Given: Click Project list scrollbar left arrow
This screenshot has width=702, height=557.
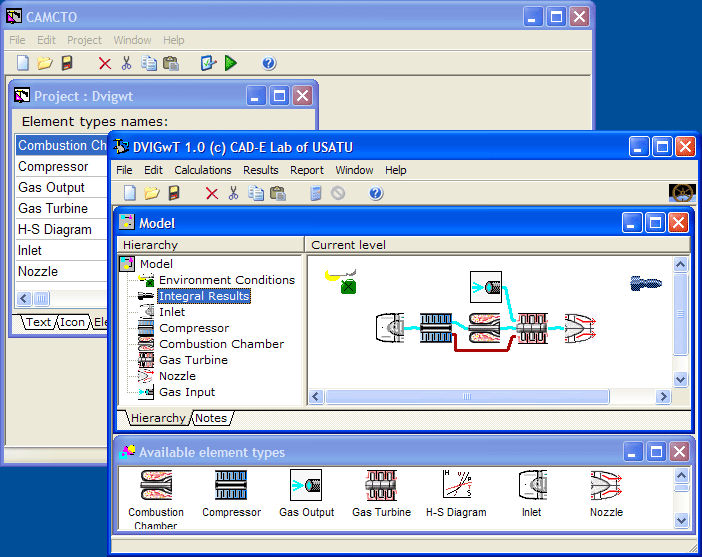Looking at the screenshot, I should 24,298.
